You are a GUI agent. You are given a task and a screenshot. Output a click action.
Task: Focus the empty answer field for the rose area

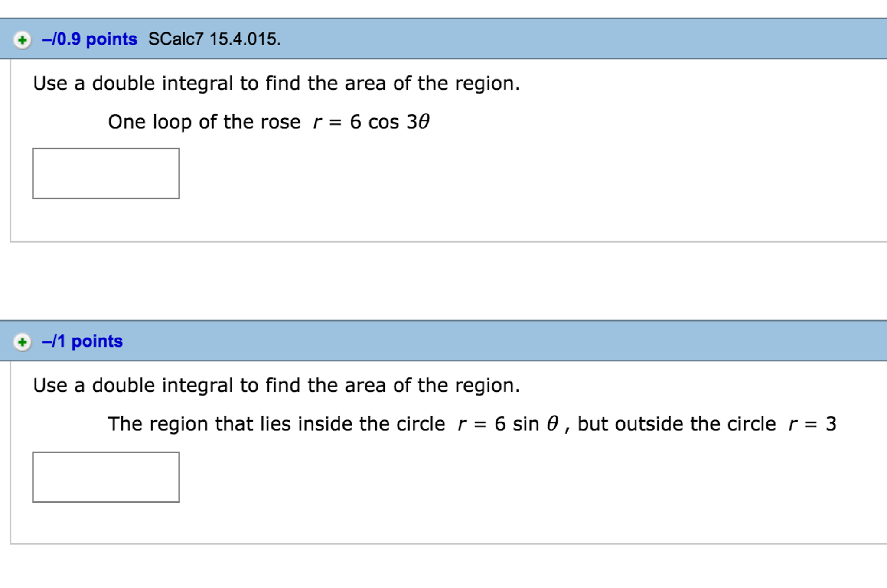[105, 173]
